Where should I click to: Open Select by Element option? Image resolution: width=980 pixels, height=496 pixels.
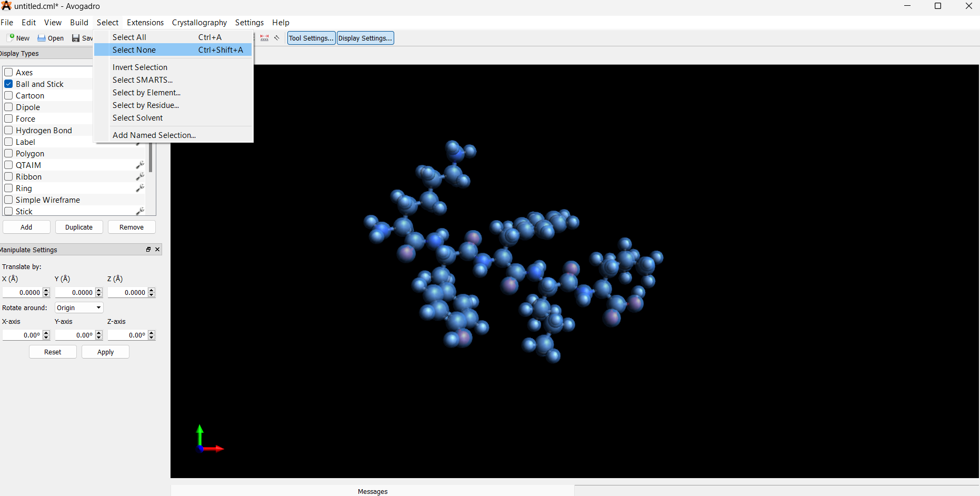click(146, 93)
